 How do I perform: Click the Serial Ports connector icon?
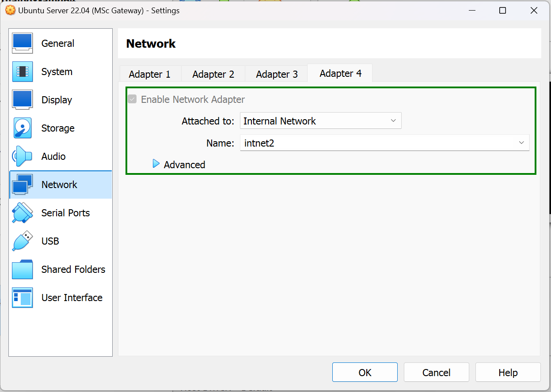[x=22, y=213]
